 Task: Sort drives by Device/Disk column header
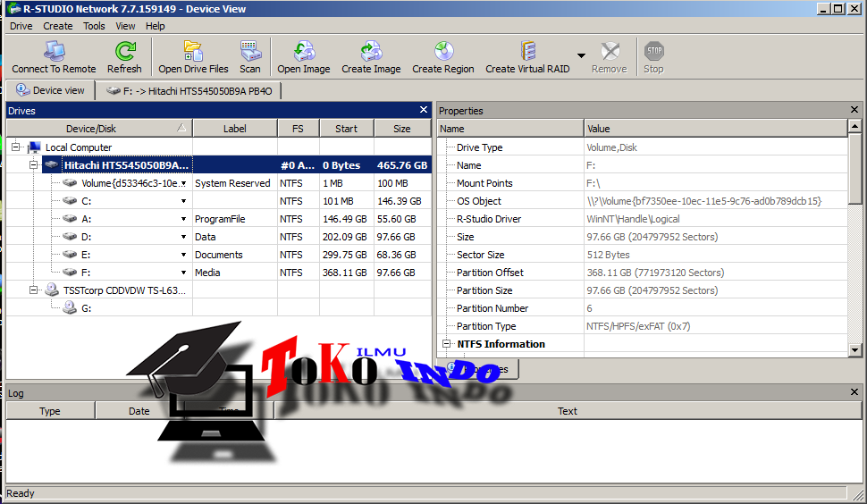tap(99, 128)
